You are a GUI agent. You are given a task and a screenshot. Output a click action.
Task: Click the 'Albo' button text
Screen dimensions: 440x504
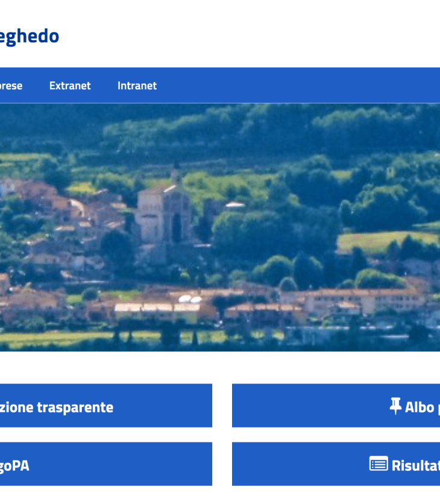coord(420,407)
